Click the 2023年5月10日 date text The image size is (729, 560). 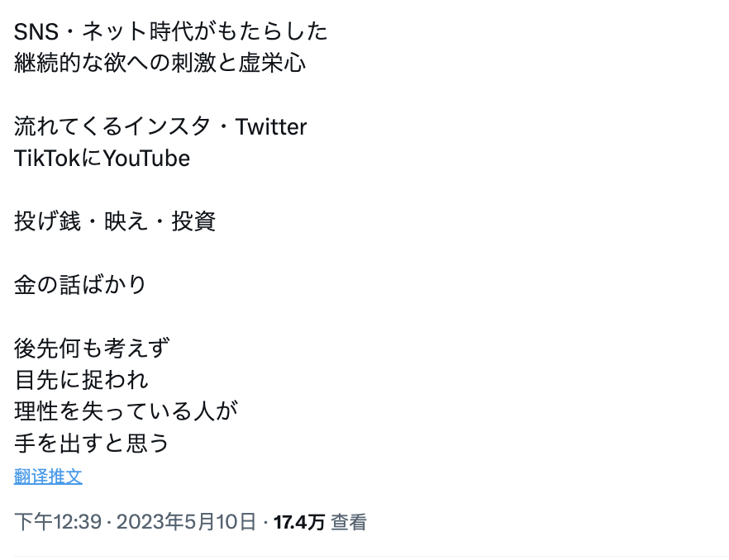pyautogui.click(x=186, y=522)
